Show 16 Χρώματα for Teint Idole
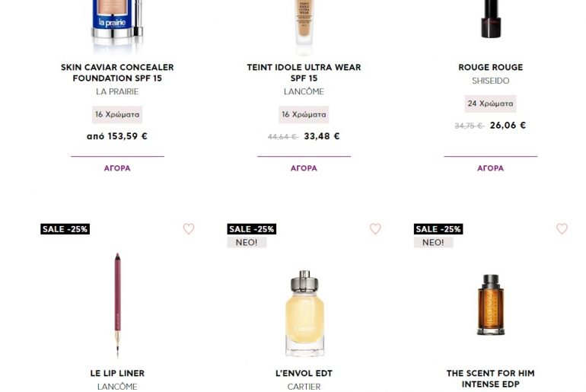This screenshot has height=392, width=586. 304,115
